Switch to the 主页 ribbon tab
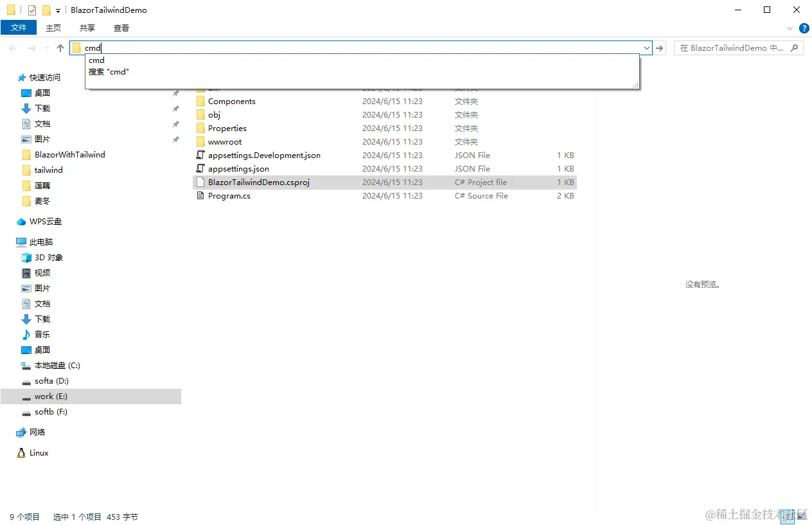Image resolution: width=812 pixels, height=525 pixels. [x=53, y=28]
